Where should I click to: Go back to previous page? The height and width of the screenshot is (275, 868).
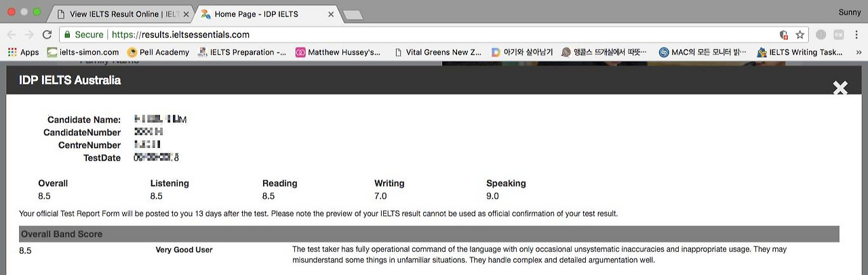[12, 35]
